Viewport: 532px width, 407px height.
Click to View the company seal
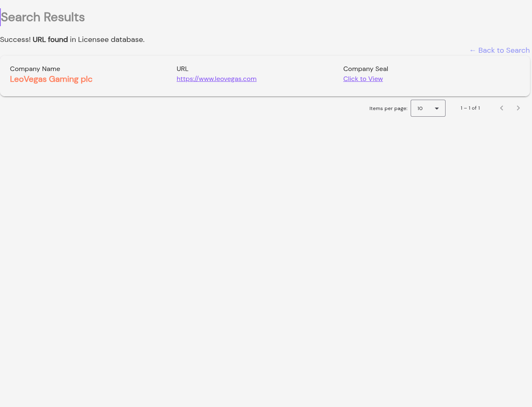363,79
